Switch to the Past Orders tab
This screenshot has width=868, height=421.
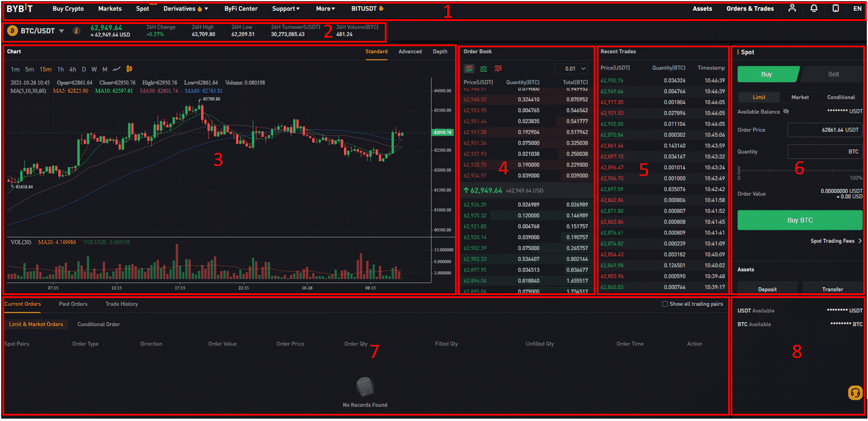click(73, 304)
